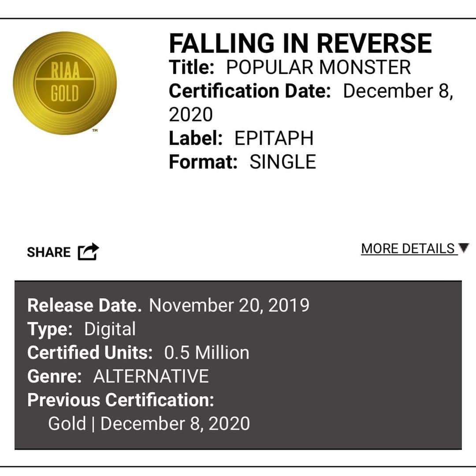
Task: Click the TM trademark mark beside badge
Action: 95,130
